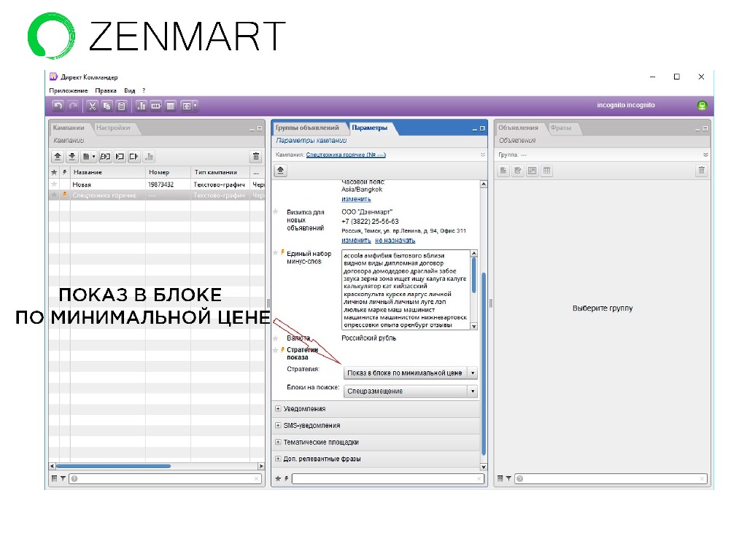The image size is (747, 560).
Task: Open the Правка menu
Action: pyautogui.click(x=106, y=90)
